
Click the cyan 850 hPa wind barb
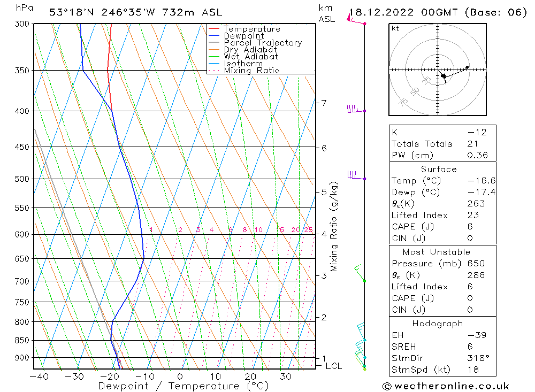361,332
